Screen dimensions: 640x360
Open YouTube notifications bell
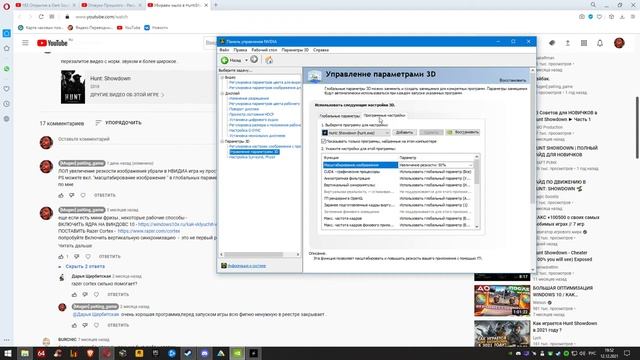pyautogui.click(x=600, y=43)
